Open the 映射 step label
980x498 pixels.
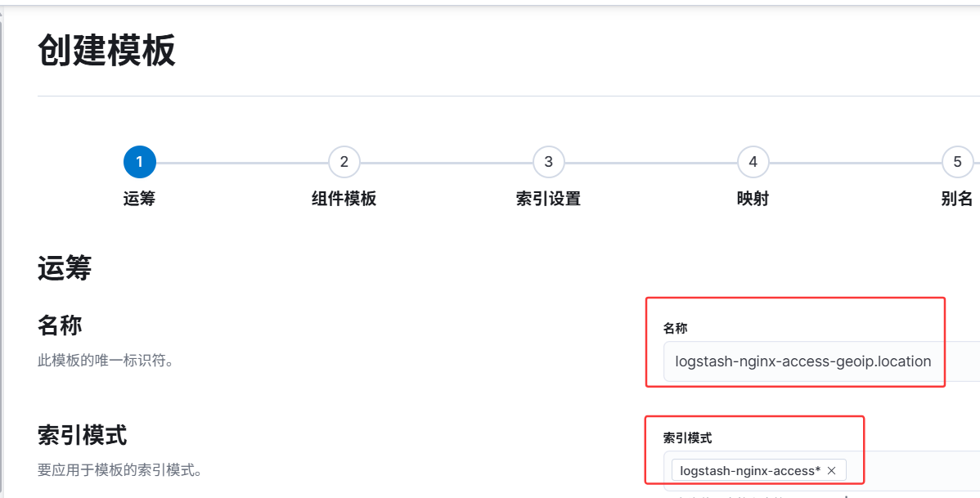(753, 199)
